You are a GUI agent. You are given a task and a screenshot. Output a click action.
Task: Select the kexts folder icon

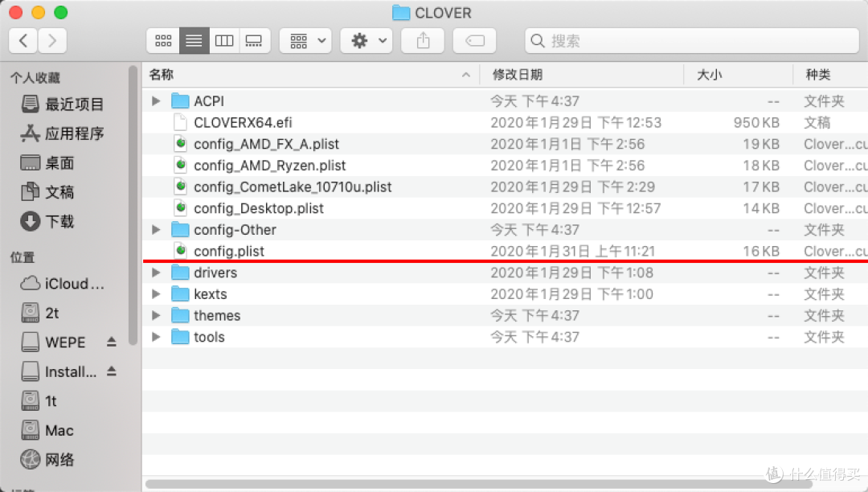(x=180, y=294)
